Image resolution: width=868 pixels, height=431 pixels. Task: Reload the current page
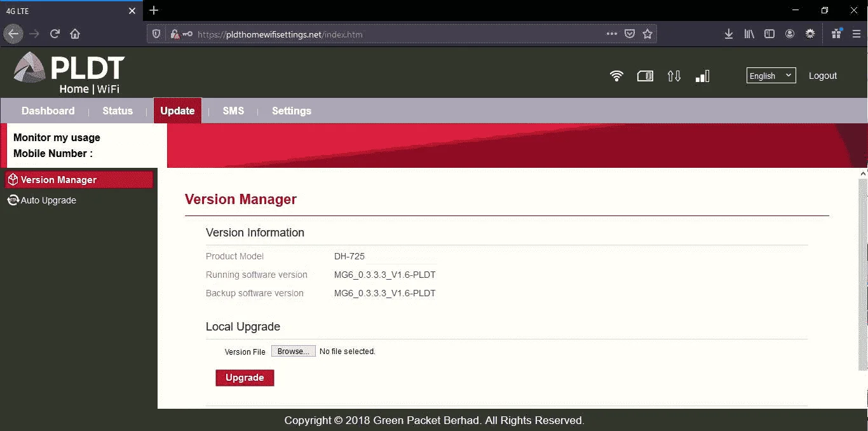click(x=55, y=34)
